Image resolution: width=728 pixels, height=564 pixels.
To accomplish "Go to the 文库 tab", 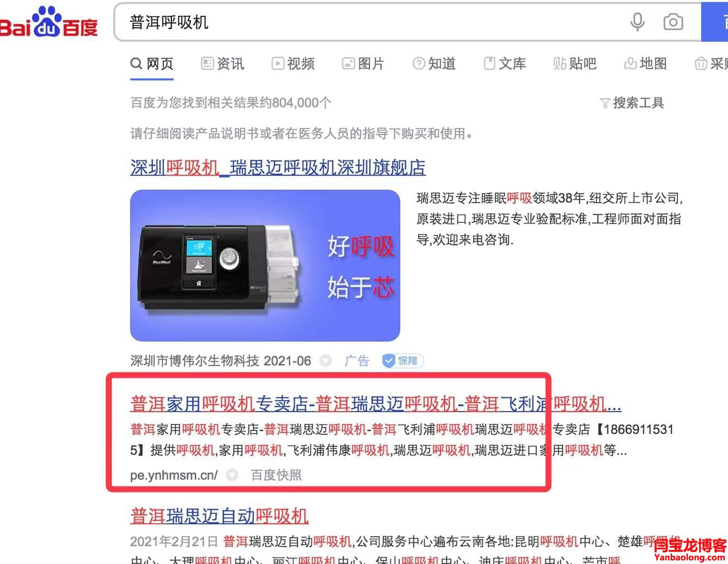I will pyautogui.click(x=504, y=64).
